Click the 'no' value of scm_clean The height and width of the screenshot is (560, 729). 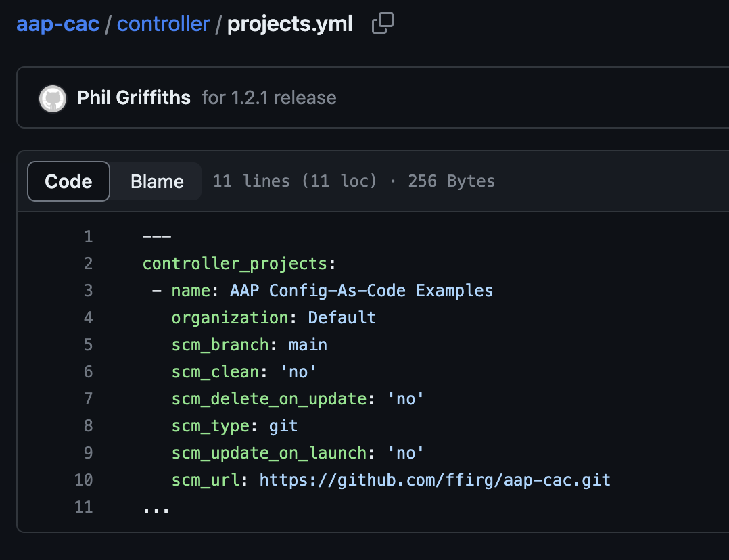(x=298, y=371)
